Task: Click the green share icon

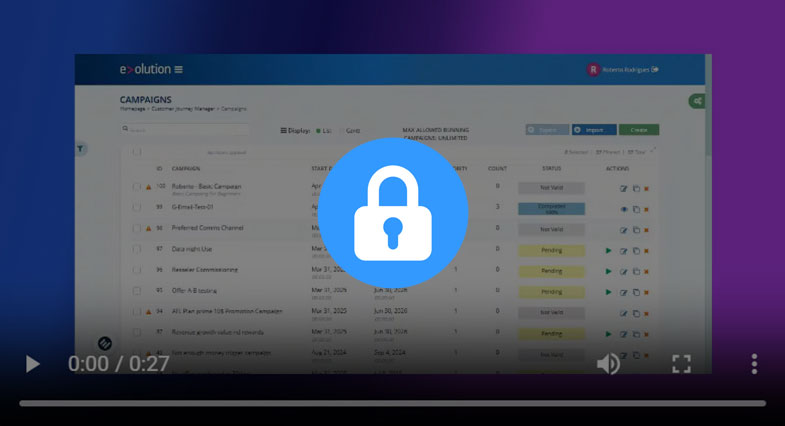Action: point(696,101)
